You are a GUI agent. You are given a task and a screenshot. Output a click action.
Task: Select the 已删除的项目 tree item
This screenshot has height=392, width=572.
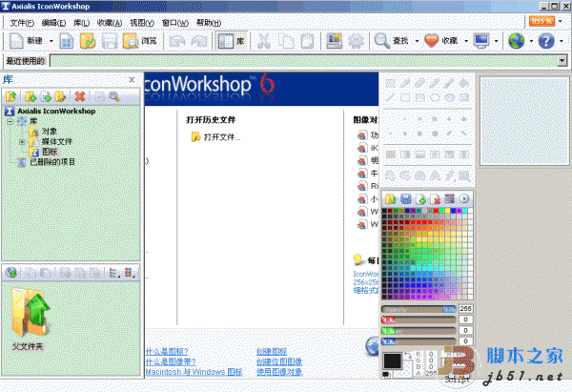point(52,162)
